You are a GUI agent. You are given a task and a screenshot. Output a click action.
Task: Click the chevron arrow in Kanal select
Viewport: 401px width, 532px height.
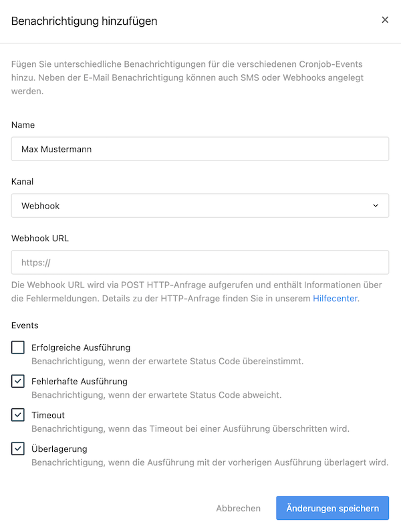pyautogui.click(x=376, y=206)
